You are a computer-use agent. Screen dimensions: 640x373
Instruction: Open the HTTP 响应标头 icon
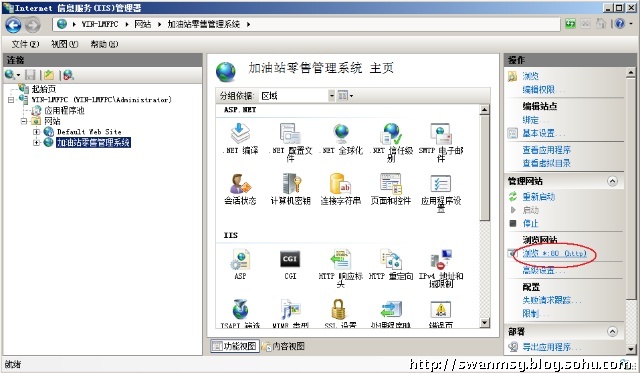[341, 260]
